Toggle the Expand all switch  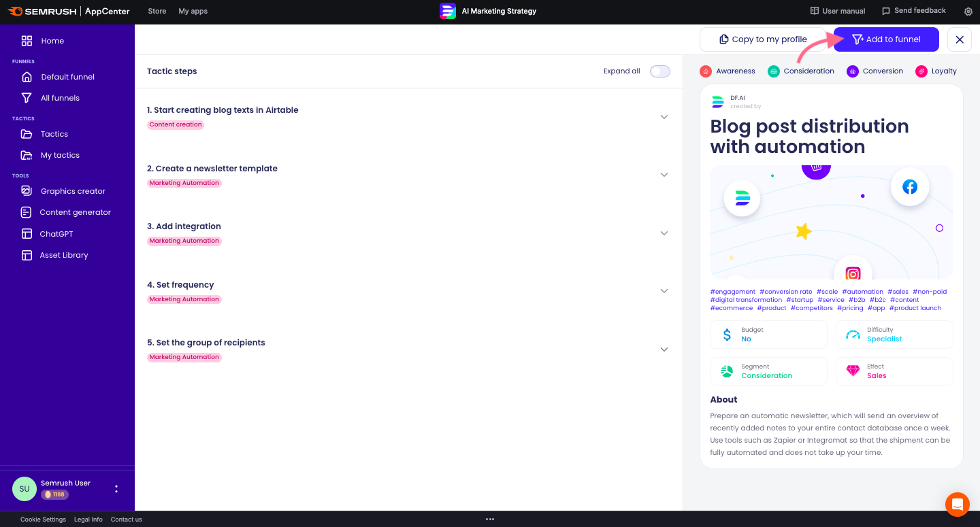tap(659, 71)
